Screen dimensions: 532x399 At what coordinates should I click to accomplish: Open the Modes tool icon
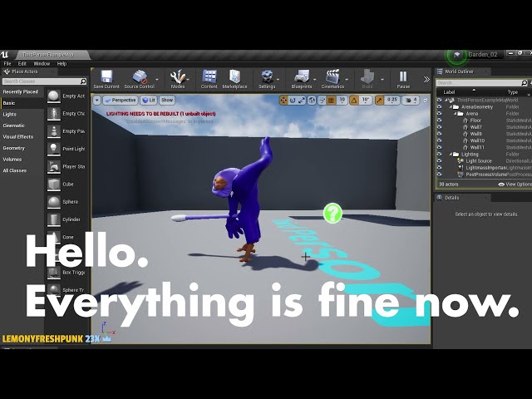point(177,76)
